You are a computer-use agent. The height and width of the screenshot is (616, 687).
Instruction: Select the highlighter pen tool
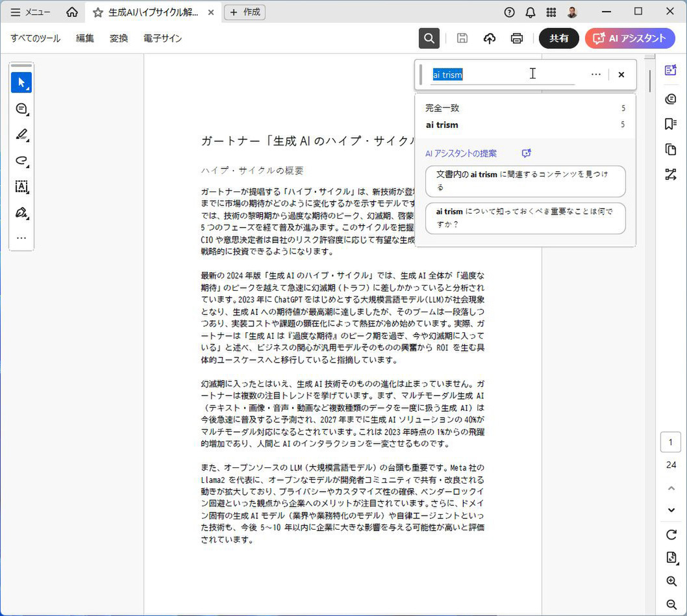(x=21, y=135)
